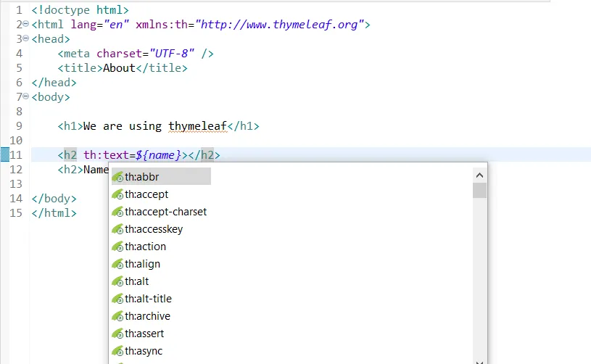The width and height of the screenshot is (591, 364).
Task: Click the leaf icon beside th:align
Action: 118,264
